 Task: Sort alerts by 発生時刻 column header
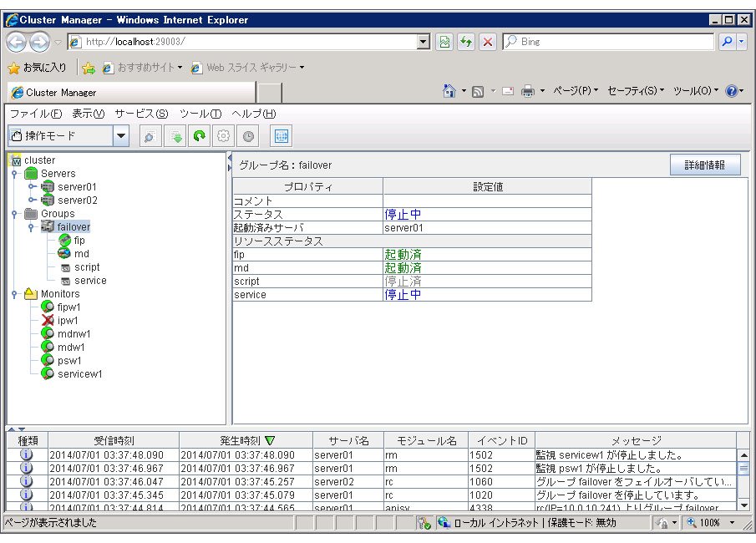(x=246, y=441)
